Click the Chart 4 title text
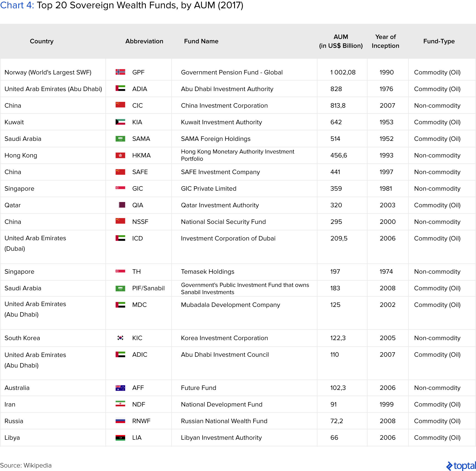This screenshot has width=476, height=471. click(122, 5)
